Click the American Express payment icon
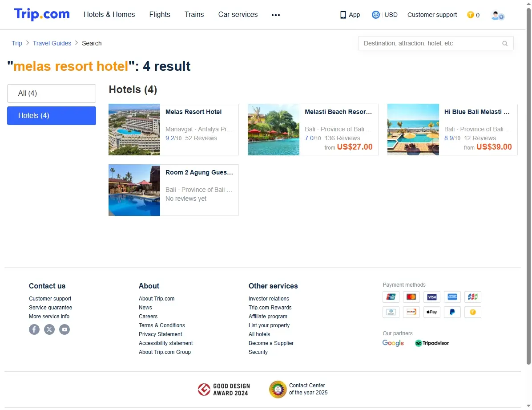The image size is (532, 410). coord(452,297)
